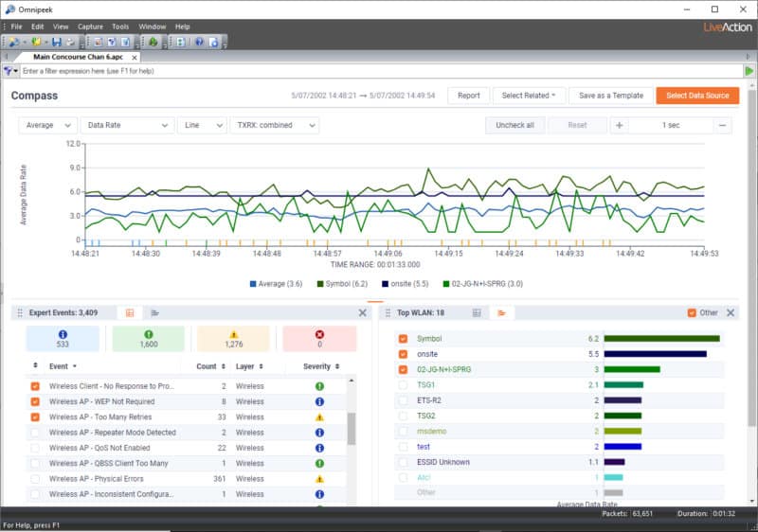Expand the TX/RX combined dropdown
Viewport: 758px width, 532px height.
(275, 125)
